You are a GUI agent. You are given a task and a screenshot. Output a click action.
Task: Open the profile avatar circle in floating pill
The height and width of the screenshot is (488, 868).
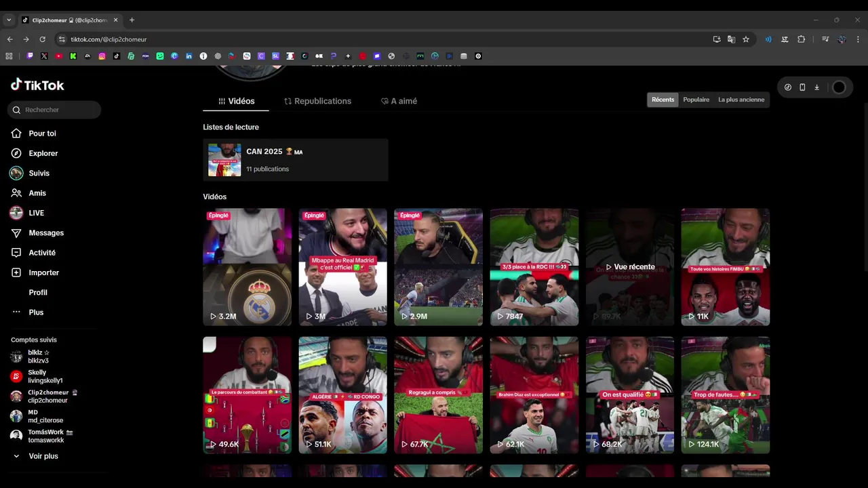tap(839, 87)
